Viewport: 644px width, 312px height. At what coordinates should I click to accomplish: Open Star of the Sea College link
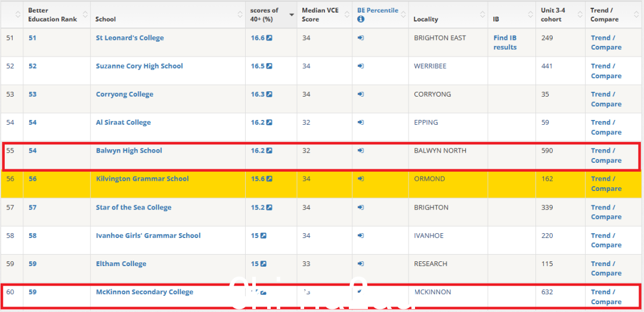coord(134,207)
